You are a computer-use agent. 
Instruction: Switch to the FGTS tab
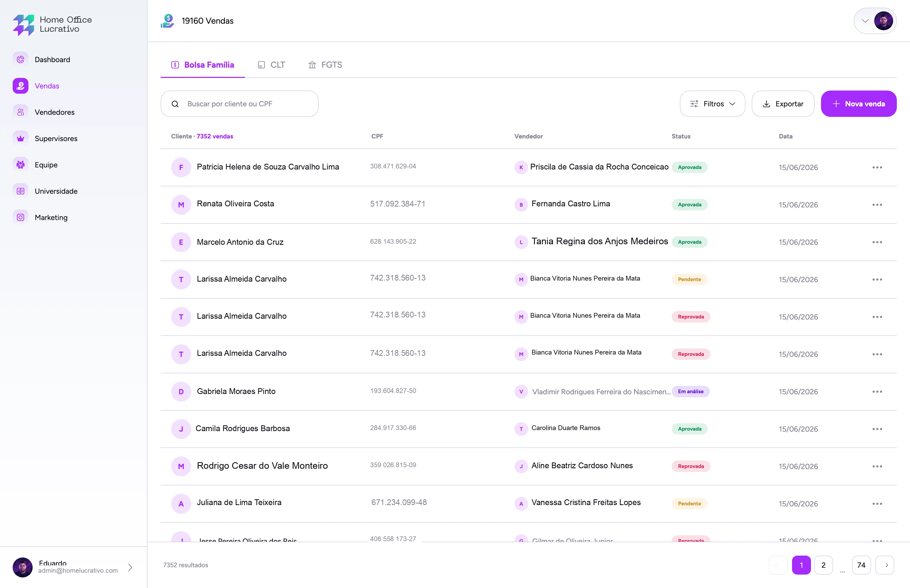(x=325, y=65)
